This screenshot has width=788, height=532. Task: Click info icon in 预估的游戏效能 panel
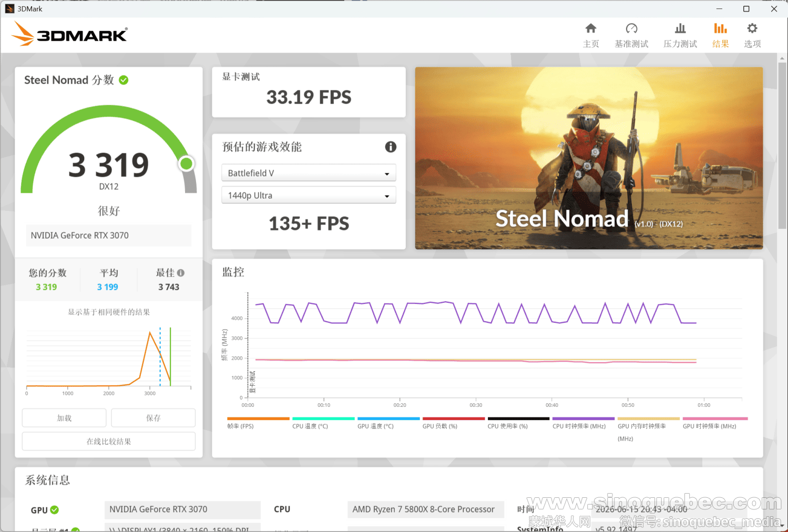click(x=391, y=147)
